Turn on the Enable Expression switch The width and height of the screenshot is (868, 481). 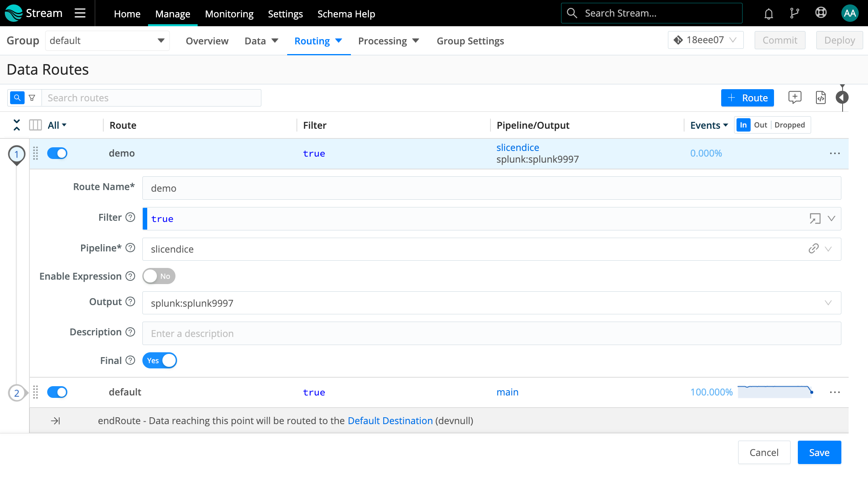159,276
